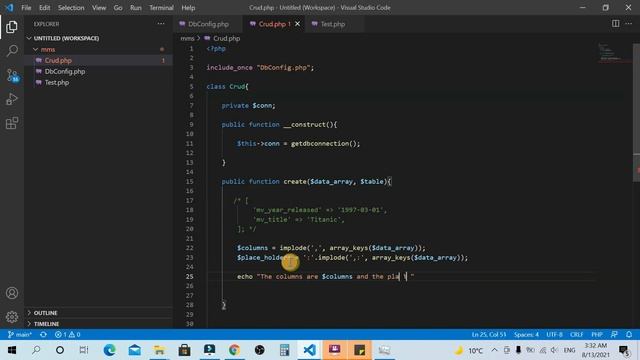Open notifications bell in status bar
Image resolution: width=640 pixels, height=360 pixels.
tap(629, 334)
